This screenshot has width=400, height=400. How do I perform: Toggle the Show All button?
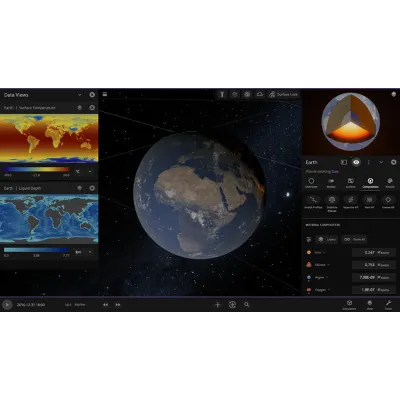pyautogui.click(x=355, y=239)
